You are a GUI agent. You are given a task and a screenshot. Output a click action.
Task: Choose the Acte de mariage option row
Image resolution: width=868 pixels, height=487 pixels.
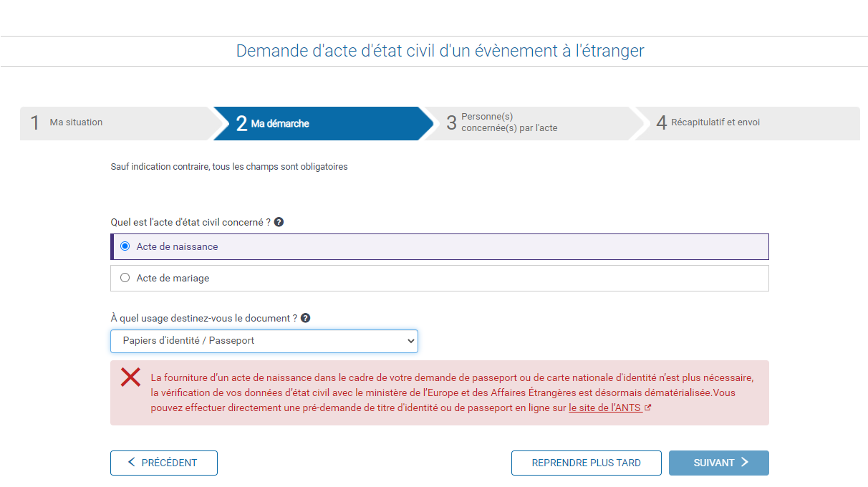[x=439, y=278]
